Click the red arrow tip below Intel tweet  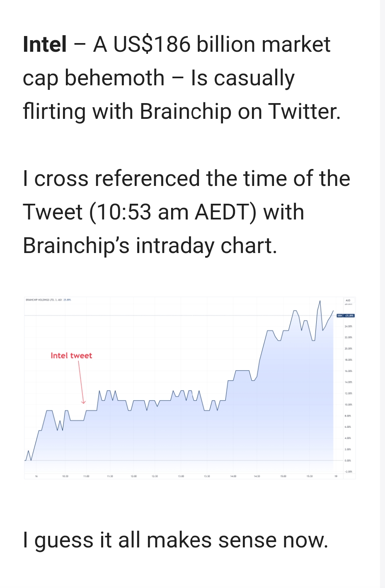(83, 402)
